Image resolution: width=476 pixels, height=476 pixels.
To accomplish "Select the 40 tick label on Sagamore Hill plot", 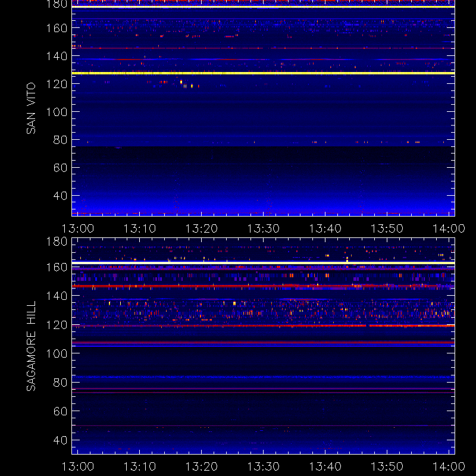I will [x=60, y=440].
